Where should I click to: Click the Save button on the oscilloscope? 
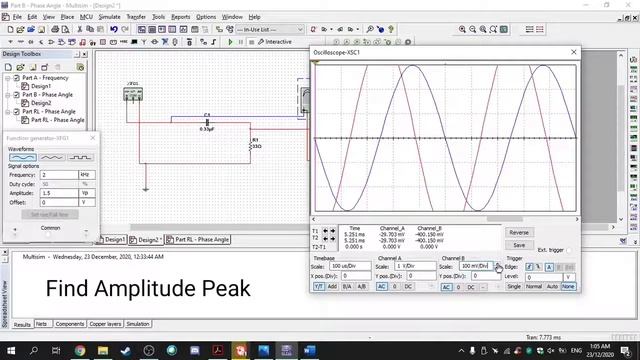(x=519, y=245)
